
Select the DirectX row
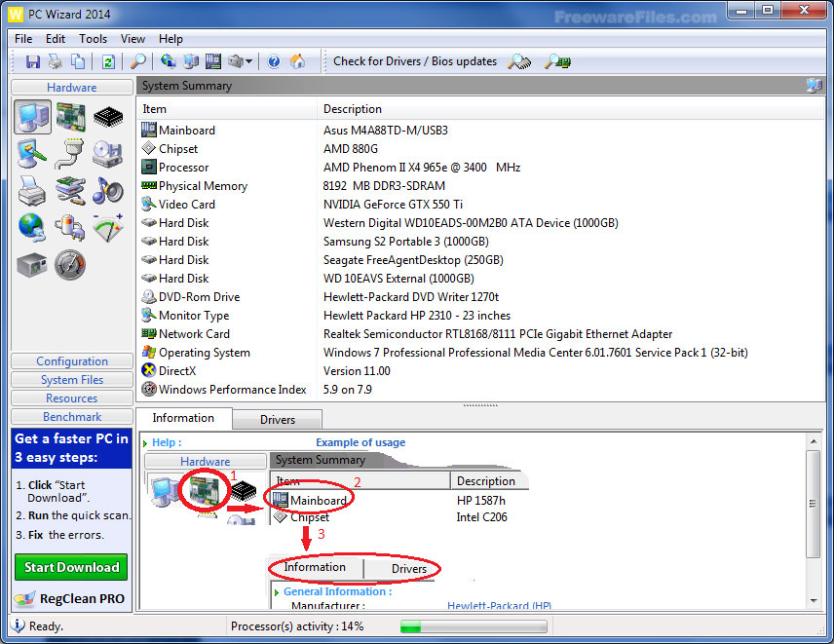click(x=482, y=371)
